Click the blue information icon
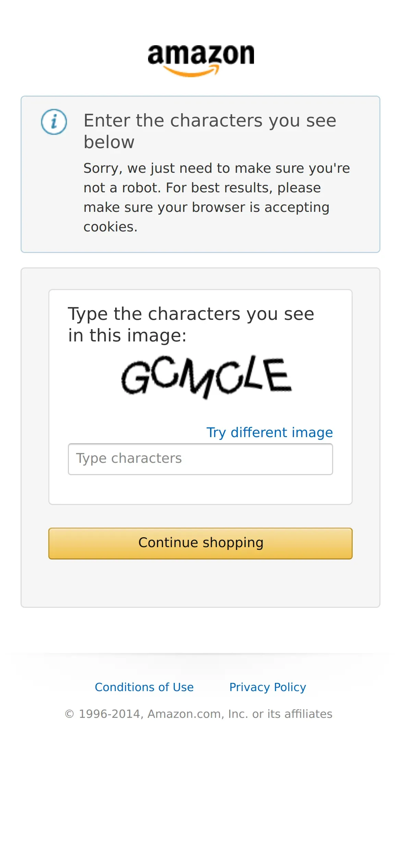401x868 pixels. pyautogui.click(x=54, y=122)
